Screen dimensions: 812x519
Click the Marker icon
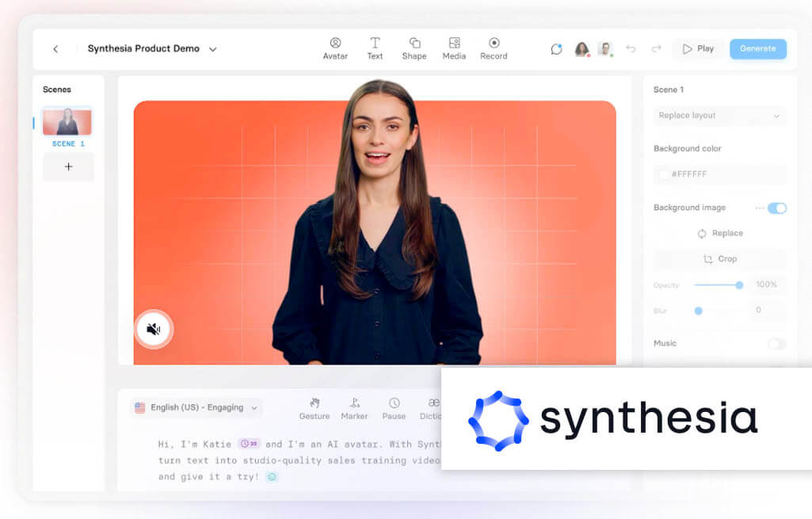click(354, 403)
